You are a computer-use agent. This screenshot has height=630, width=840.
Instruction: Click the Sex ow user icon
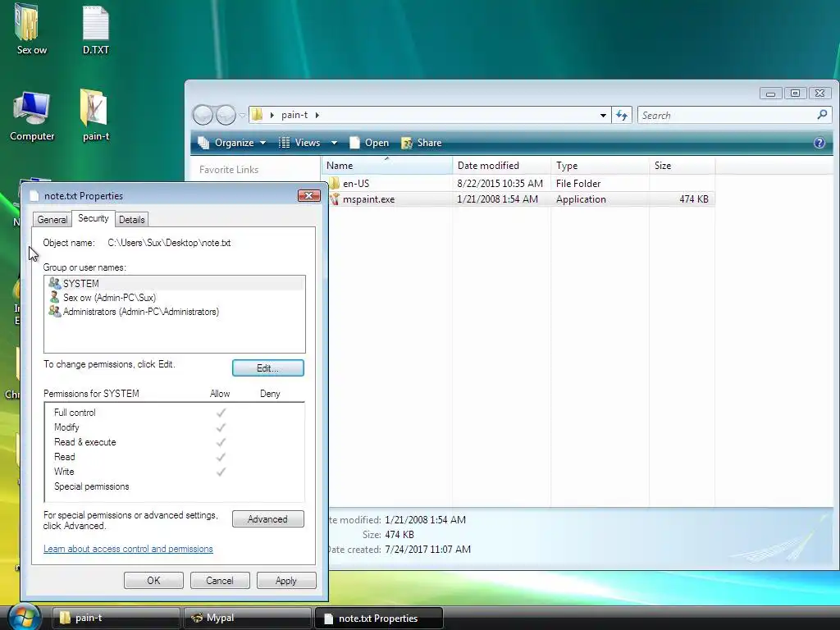pos(54,297)
